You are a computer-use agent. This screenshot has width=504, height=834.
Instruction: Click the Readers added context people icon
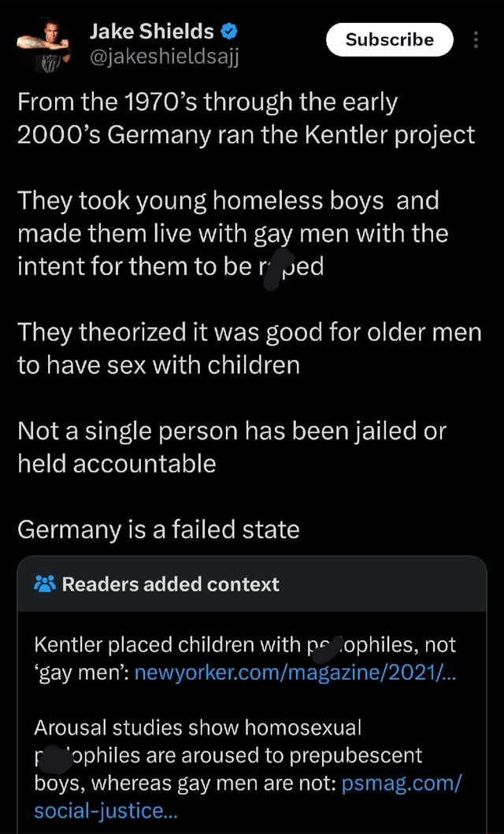tap(44, 584)
